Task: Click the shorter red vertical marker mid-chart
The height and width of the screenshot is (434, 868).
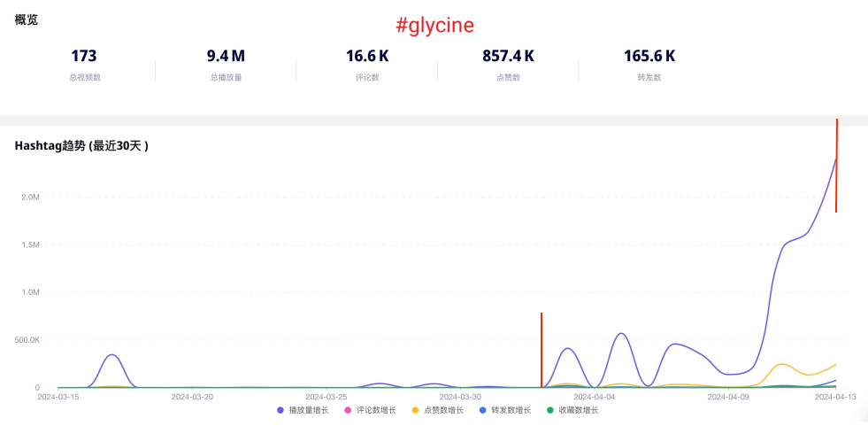Action: [542, 350]
